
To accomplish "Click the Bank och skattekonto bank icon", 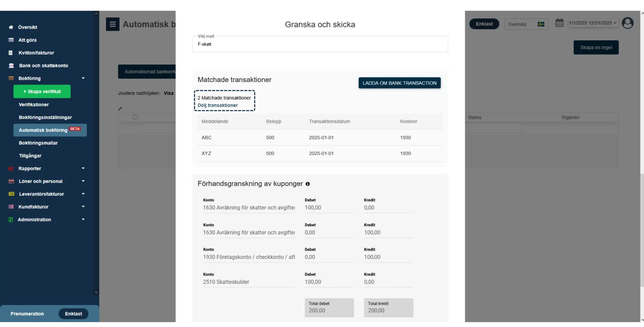I will pos(11,66).
